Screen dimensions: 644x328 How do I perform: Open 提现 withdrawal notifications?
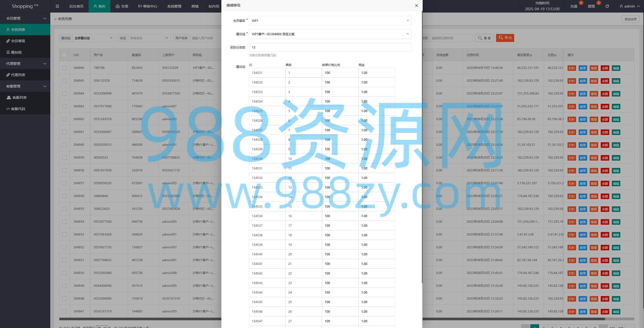pyautogui.click(x=591, y=6)
